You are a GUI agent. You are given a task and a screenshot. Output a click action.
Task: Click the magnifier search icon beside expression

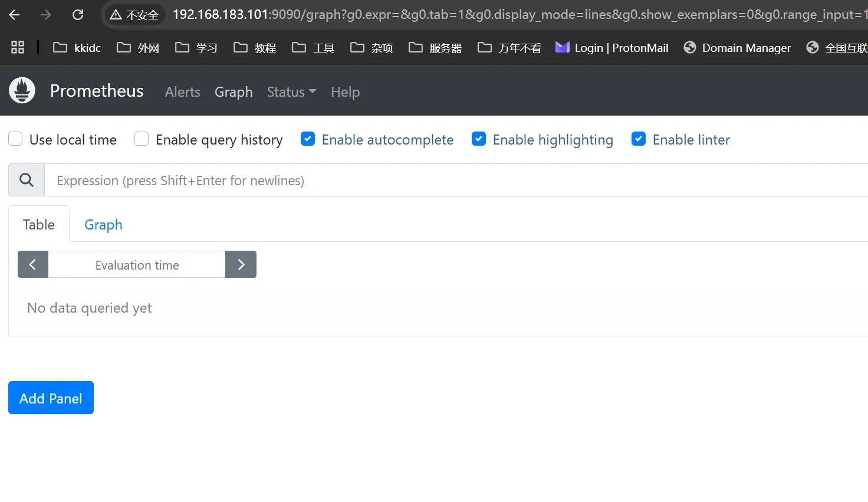click(x=27, y=180)
